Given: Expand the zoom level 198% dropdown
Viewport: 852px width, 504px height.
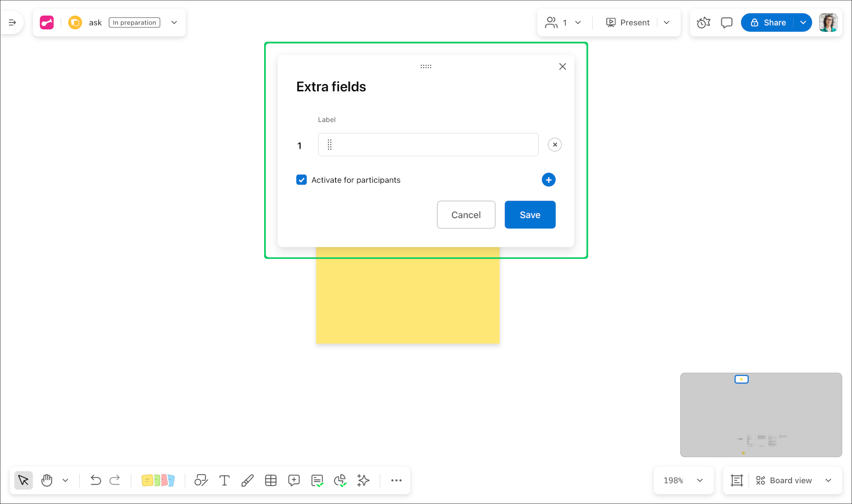Looking at the screenshot, I should (x=700, y=480).
